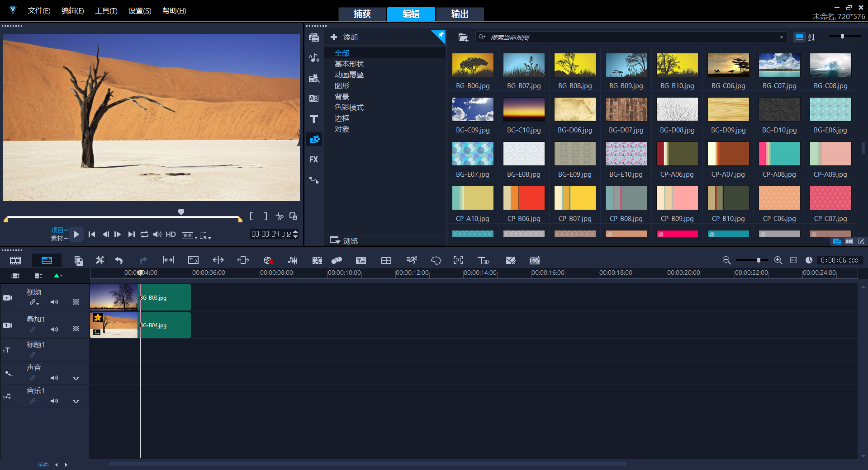Click the Stretch tool icon
The height and width of the screenshot is (470, 868).
(x=193, y=260)
